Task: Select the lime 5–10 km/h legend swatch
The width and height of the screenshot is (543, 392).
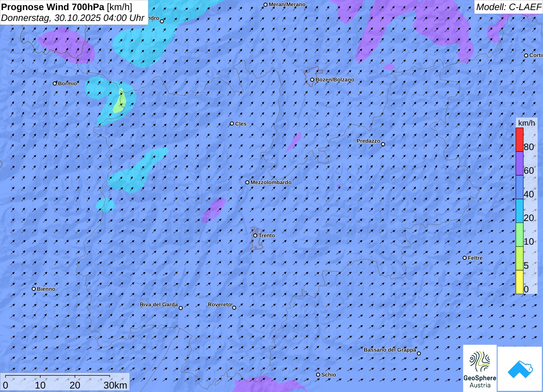Action: pos(519,258)
